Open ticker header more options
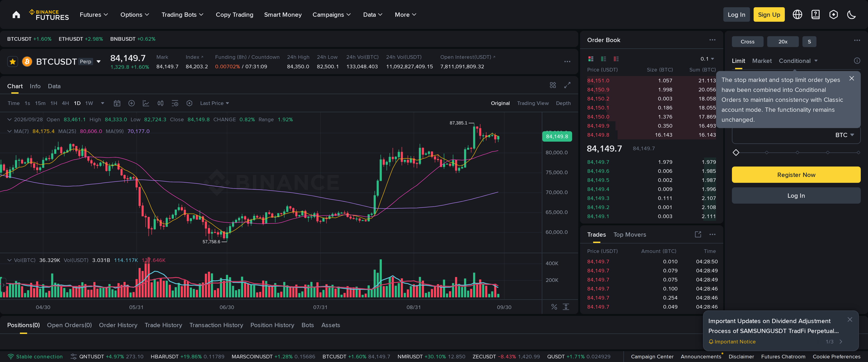 pos(567,62)
